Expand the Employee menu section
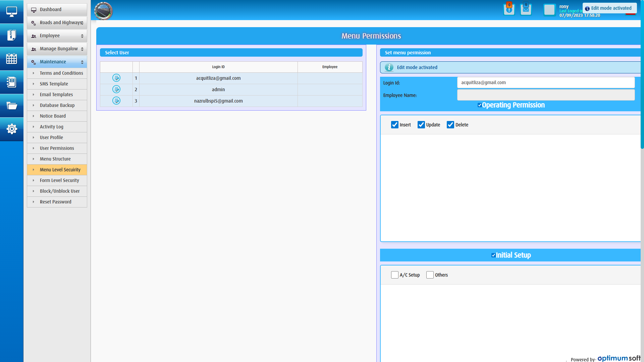Image resolution: width=644 pixels, height=362 pixels. (57, 36)
